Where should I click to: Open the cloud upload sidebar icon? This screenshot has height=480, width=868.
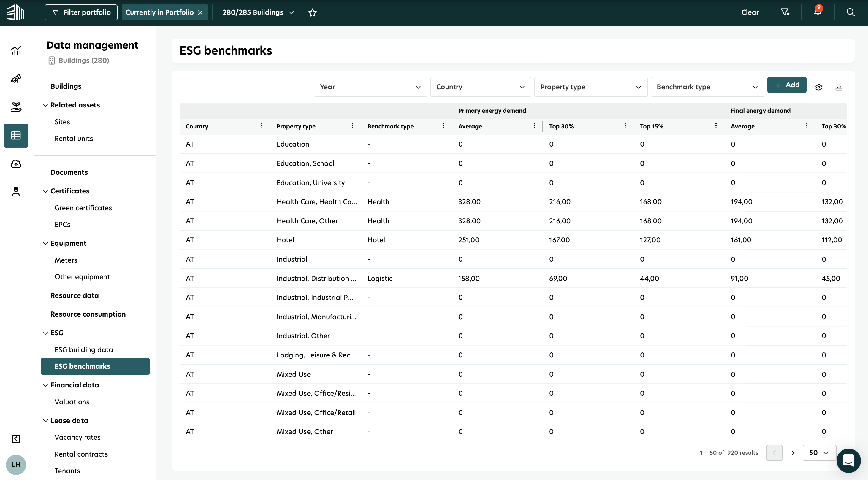click(x=16, y=164)
